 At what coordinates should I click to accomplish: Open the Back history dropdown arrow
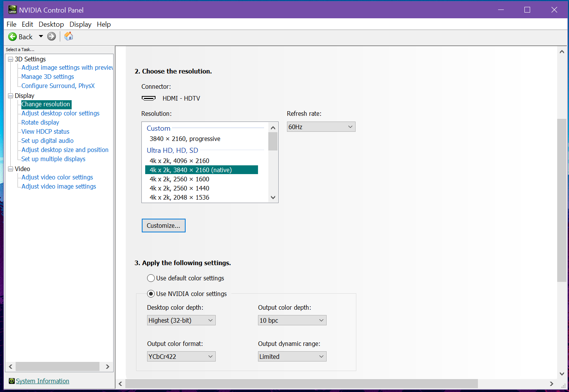click(x=41, y=37)
